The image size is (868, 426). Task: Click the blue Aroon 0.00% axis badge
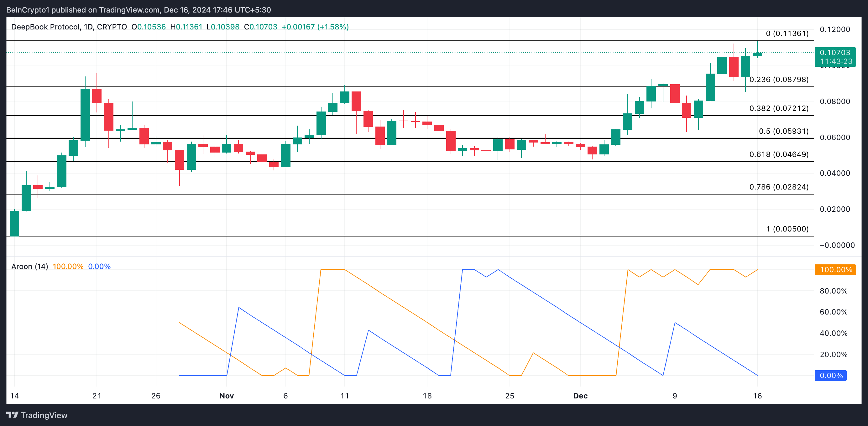(x=830, y=376)
